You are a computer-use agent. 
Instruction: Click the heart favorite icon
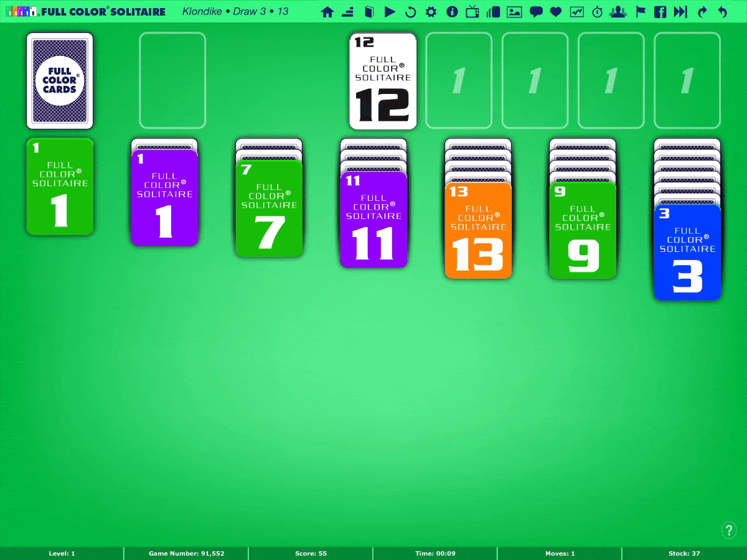point(556,12)
